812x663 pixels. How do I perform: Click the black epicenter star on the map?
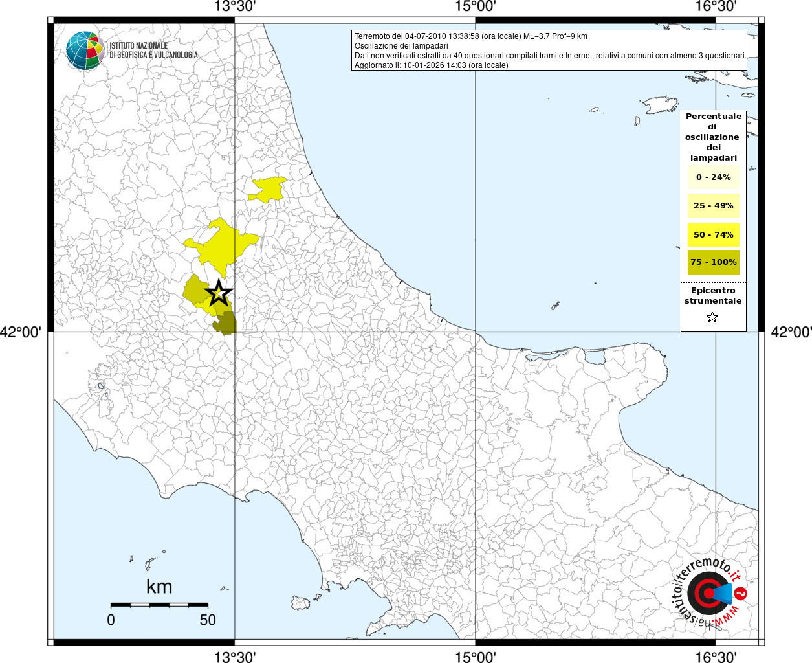click(x=219, y=293)
